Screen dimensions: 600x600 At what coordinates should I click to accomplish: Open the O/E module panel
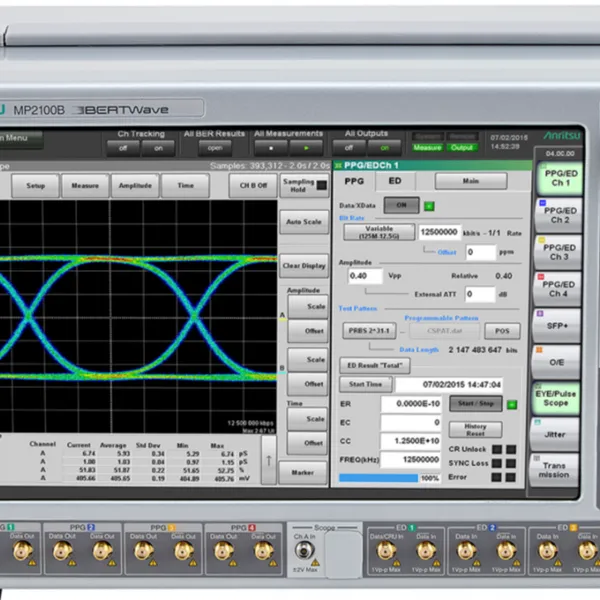pyautogui.click(x=556, y=362)
